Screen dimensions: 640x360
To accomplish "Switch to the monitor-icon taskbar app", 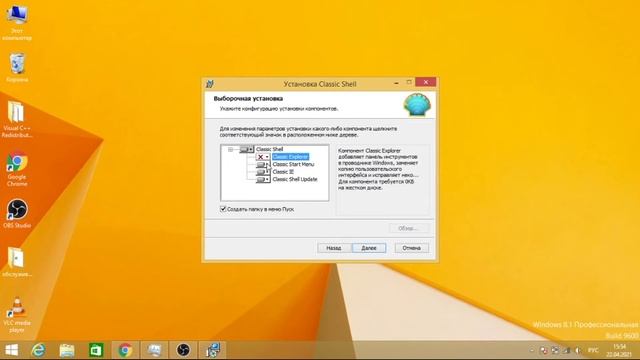I will coord(154,350).
